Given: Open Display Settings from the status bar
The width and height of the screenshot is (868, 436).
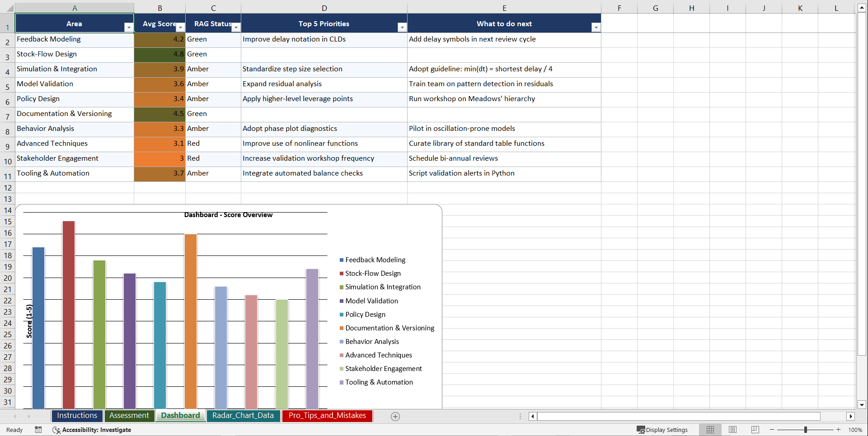Looking at the screenshot, I should pos(663,430).
